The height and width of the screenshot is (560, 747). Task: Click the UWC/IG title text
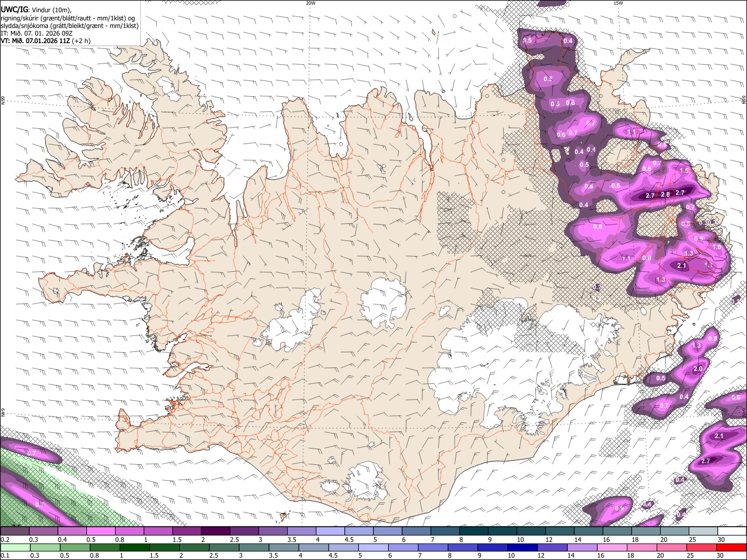[x=14, y=9]
